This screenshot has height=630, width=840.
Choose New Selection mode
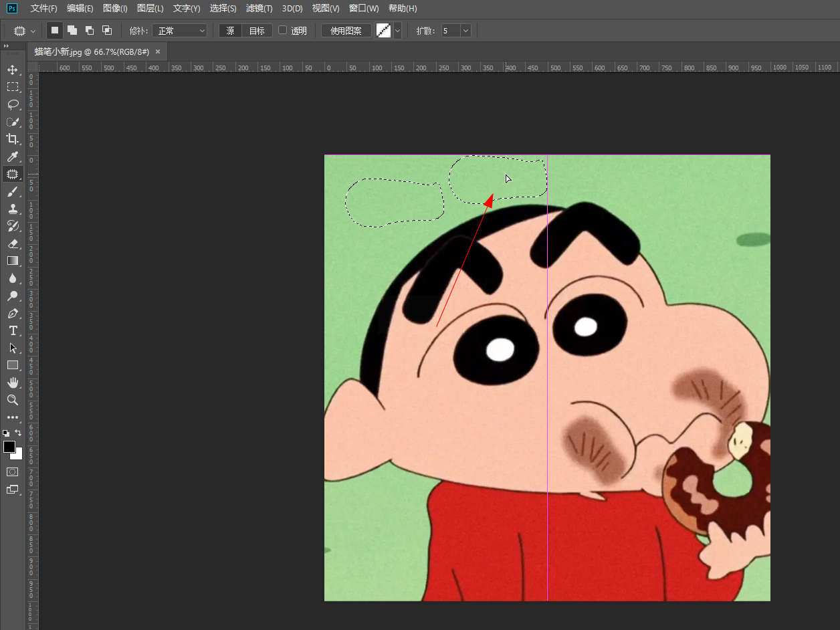click(x=55, y=31)
